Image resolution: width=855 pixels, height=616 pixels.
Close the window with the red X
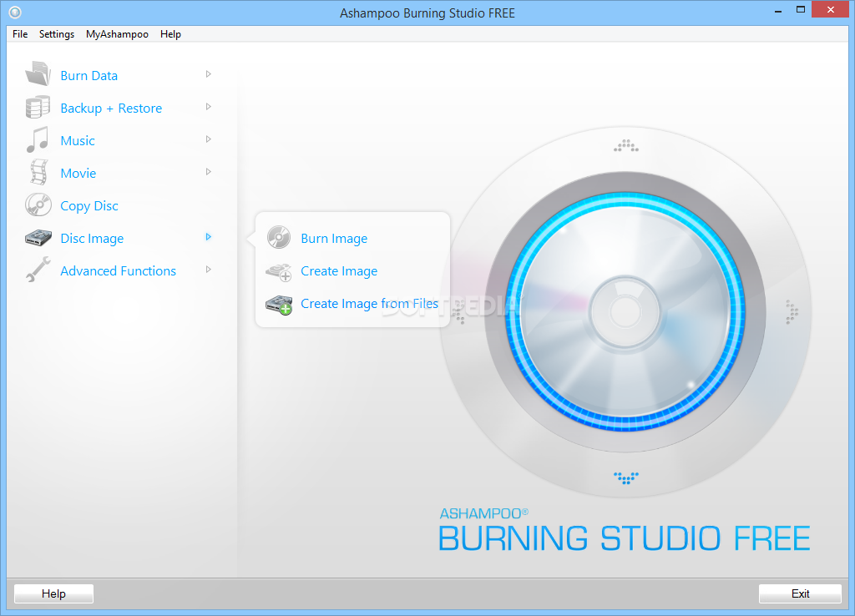(x=831, y=10)
